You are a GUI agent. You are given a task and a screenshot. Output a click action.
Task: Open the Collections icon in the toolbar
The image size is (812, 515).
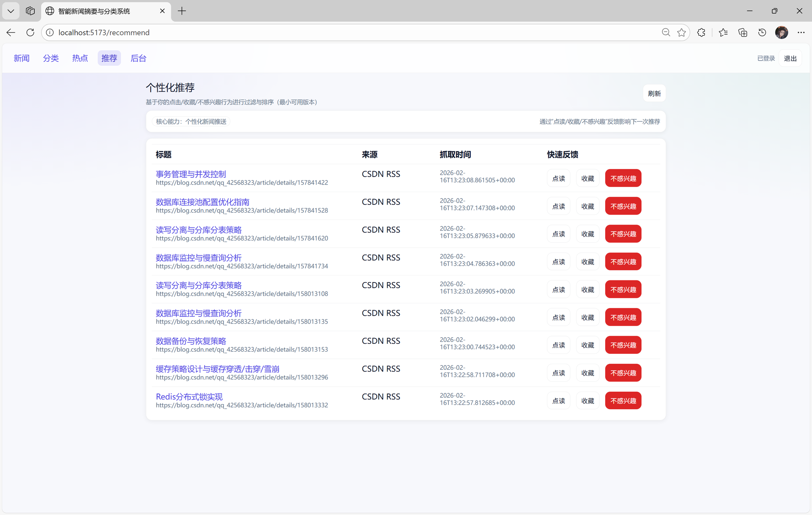(x=742, y=32)
